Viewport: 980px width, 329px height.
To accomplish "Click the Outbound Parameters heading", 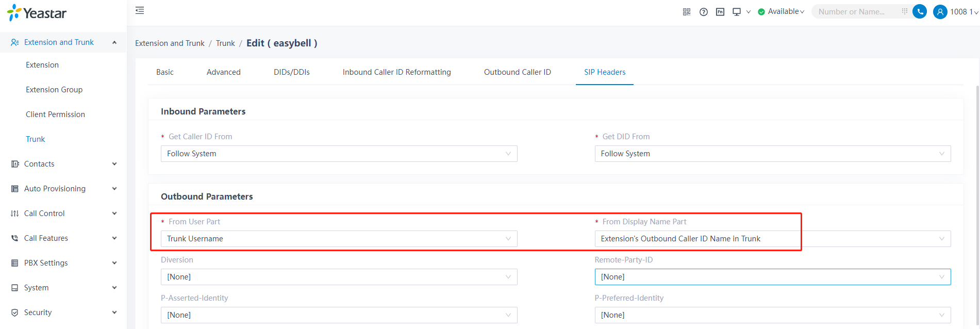I will click(207, 196).
